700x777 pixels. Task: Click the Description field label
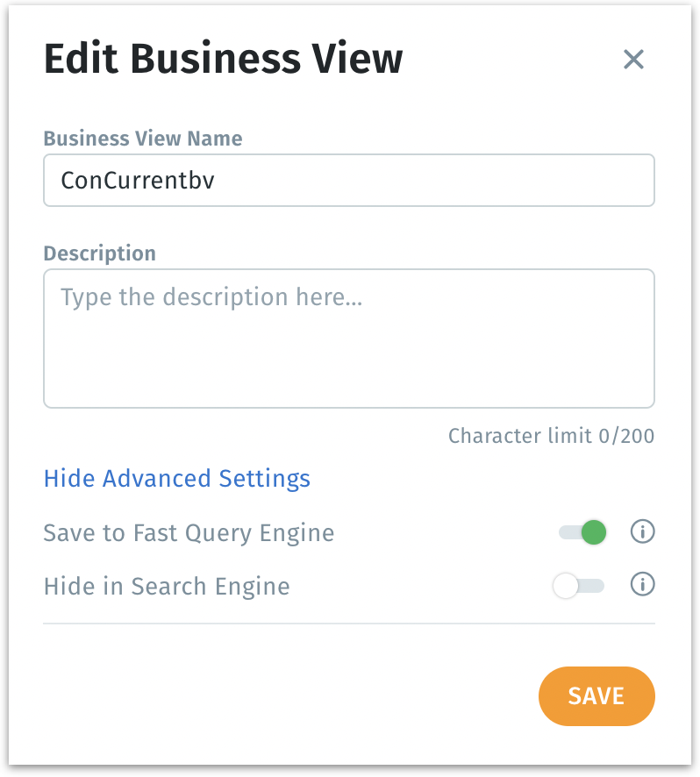[99, 253]
